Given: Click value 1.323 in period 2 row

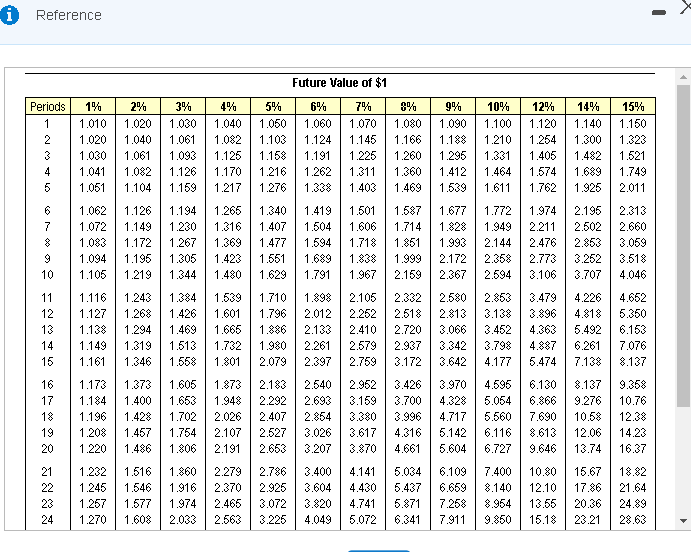Looking at the screenshot, I should coord(632,140).
